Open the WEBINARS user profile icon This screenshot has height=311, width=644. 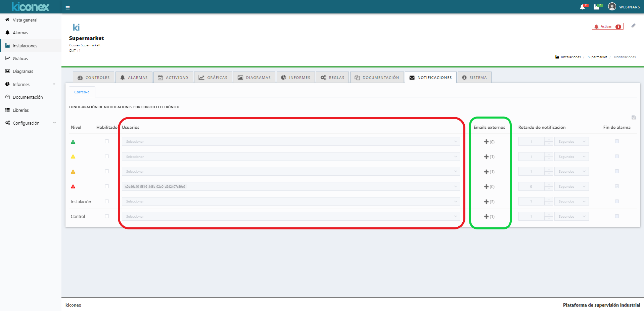tap(612, 7)
